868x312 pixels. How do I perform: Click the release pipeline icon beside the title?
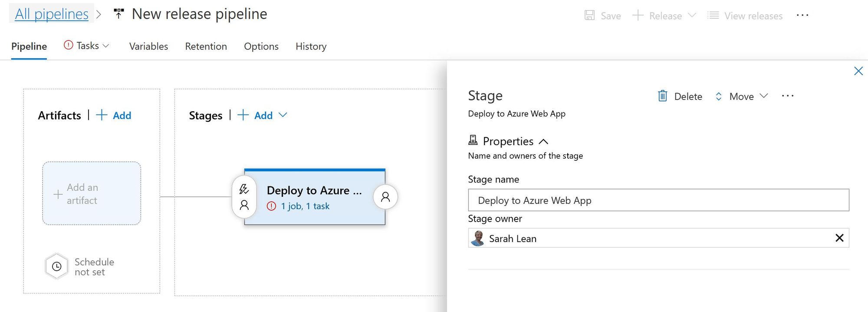click(x=118, y=14)
